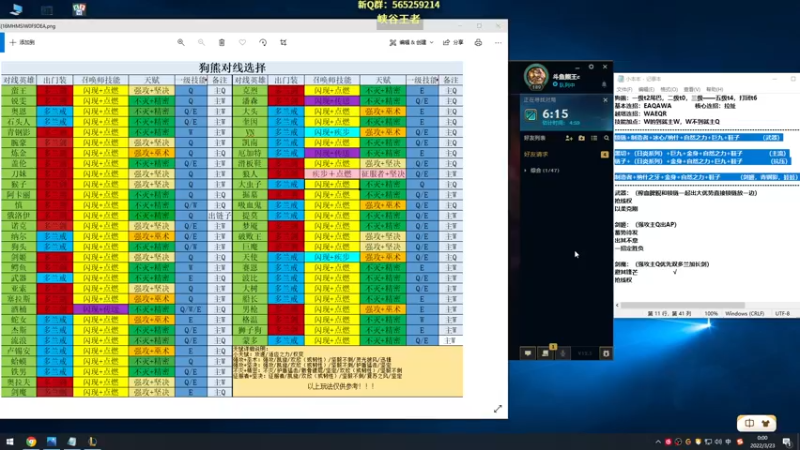
Task: Open the taskbar clock and date
Action: click(762, 442)
